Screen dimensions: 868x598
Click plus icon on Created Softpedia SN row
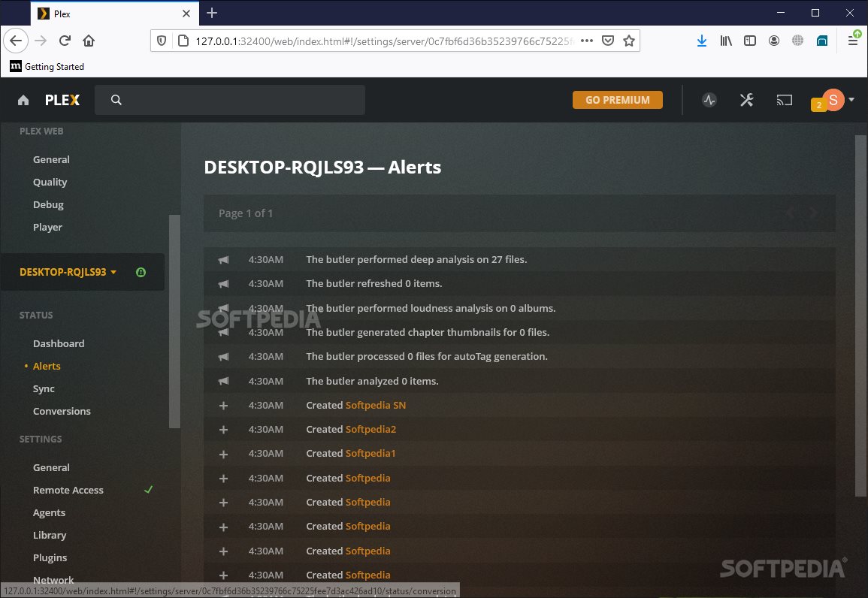(x=223, y=406)
